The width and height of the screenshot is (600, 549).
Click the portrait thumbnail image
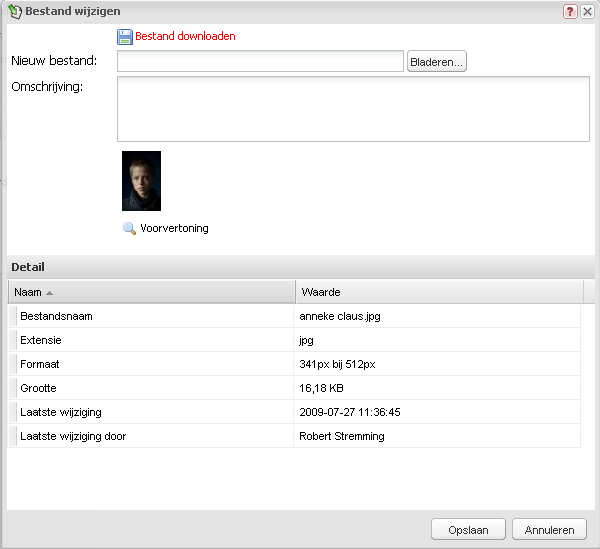pos(141,181)
